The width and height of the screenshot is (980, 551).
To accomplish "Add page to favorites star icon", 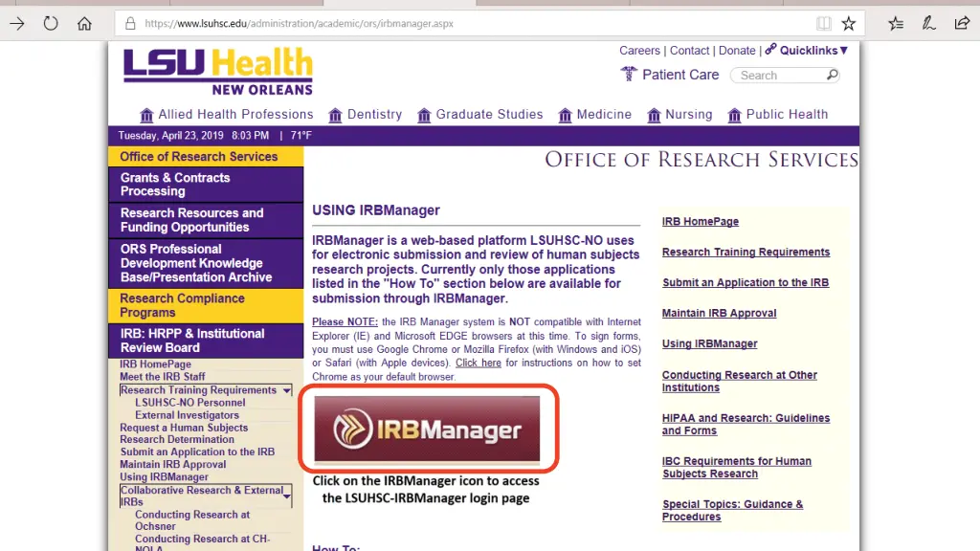I will 849,24.
